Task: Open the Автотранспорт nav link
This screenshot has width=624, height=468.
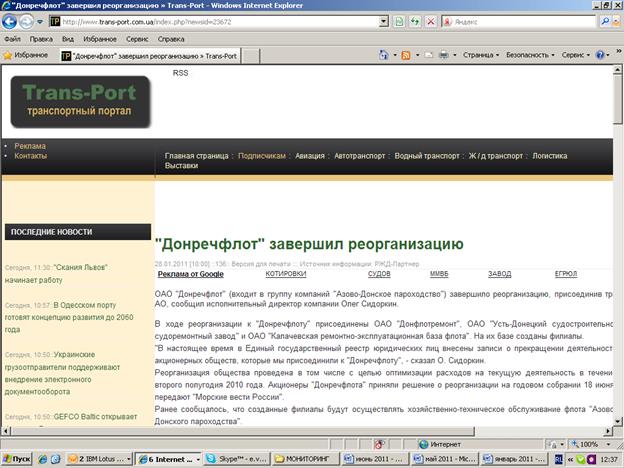Action: coord(360,156)
